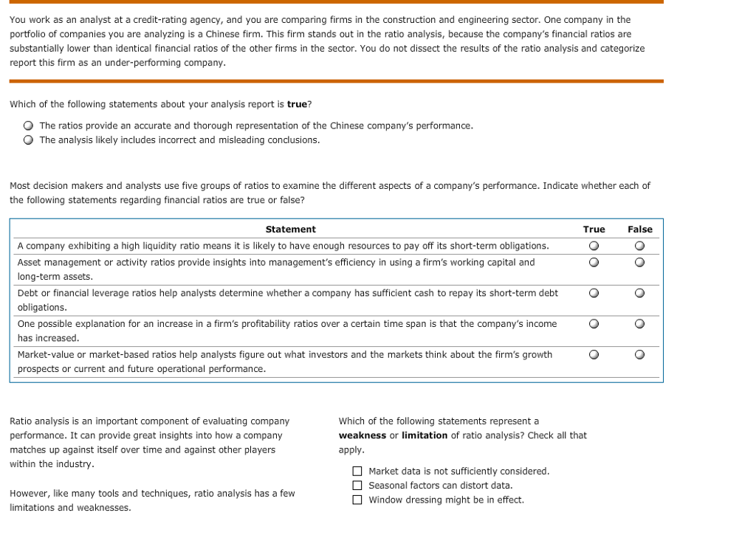
Task: Click the 'Window dressing might be in effect' label
Action: click(447, 500)
